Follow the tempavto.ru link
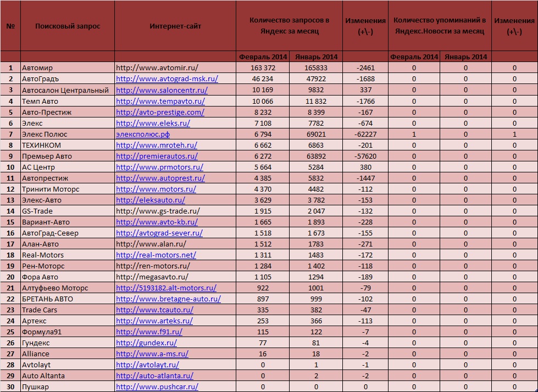This screenshot has height=392, width=538. coord(160,101)
